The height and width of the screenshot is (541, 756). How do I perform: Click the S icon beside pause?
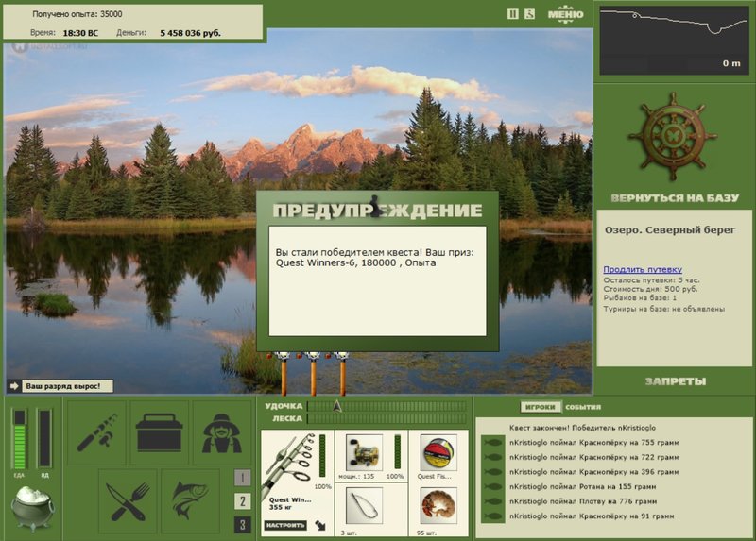(x=529, y=14)
